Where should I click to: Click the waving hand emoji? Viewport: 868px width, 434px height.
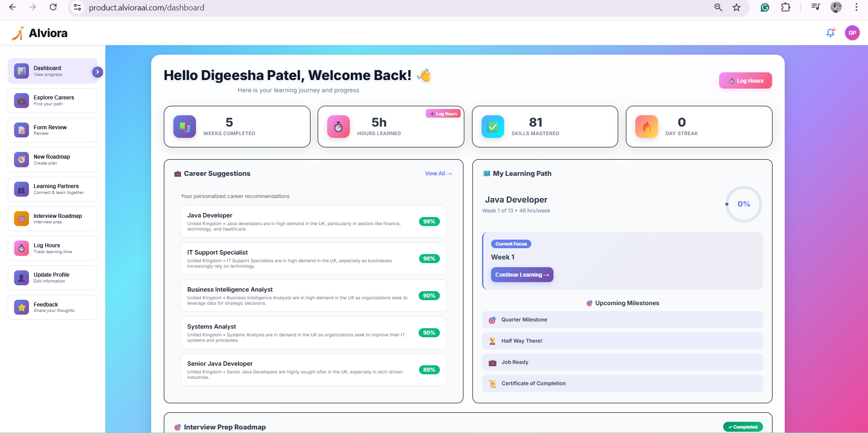(x=424, y=75)
